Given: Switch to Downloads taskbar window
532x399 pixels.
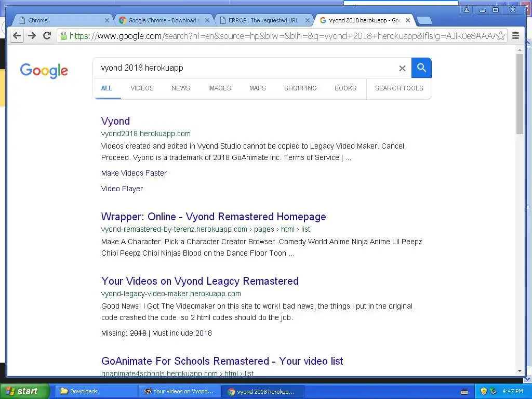Looking at the screenshot, I should tap(96, 391).
